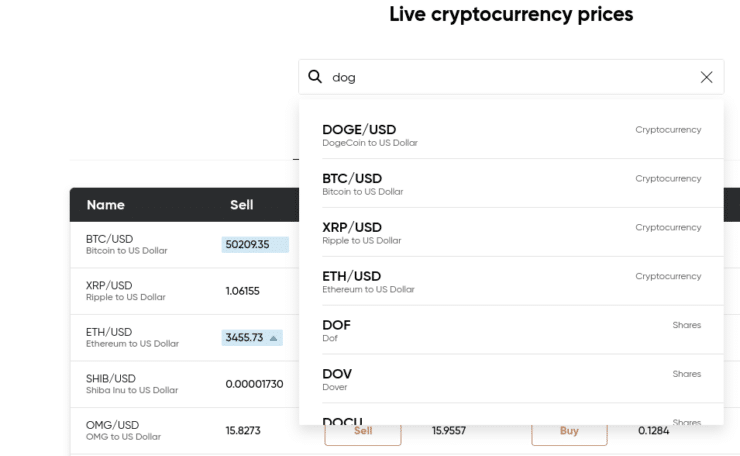The height and width of the screenshot is (456, 740).
Task: Click the Sell button for OMG/USD
Action: 362,432
